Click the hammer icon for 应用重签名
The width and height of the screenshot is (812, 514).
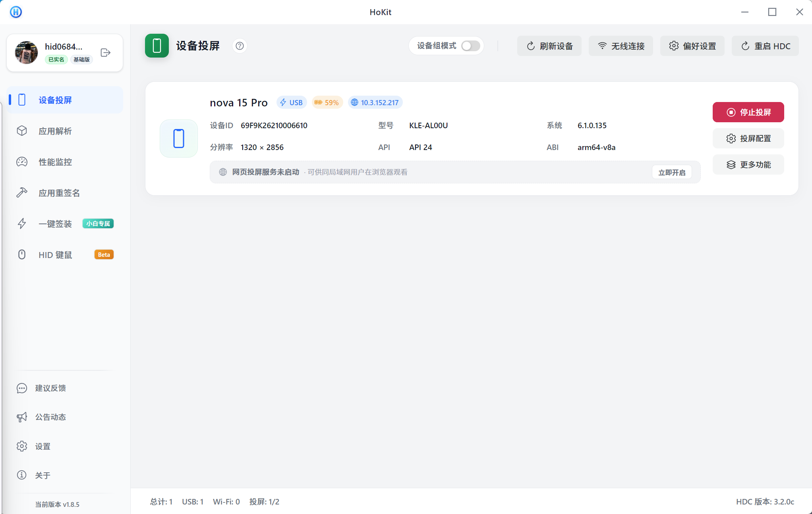coord(22,193)
